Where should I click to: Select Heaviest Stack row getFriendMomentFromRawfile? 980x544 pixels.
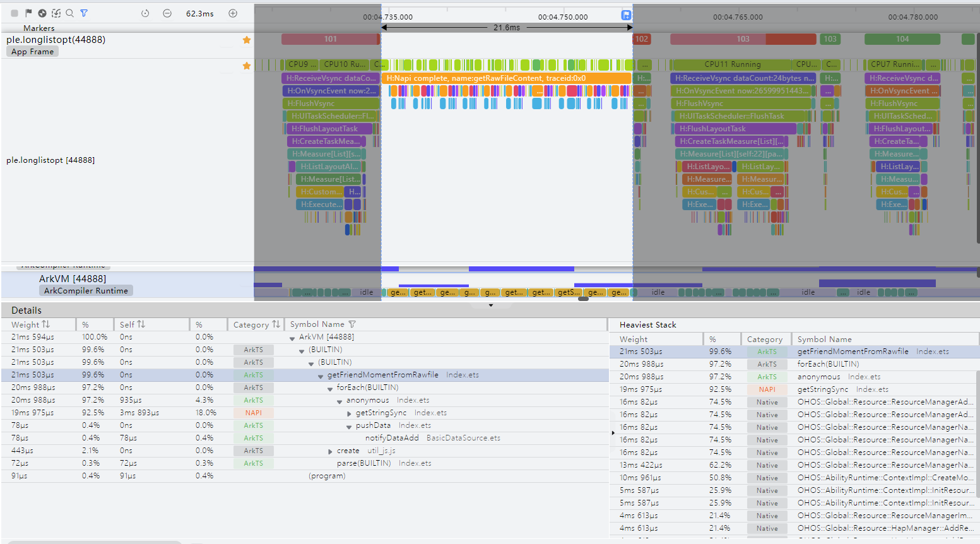pyautogui.click(x=794, y=352)
